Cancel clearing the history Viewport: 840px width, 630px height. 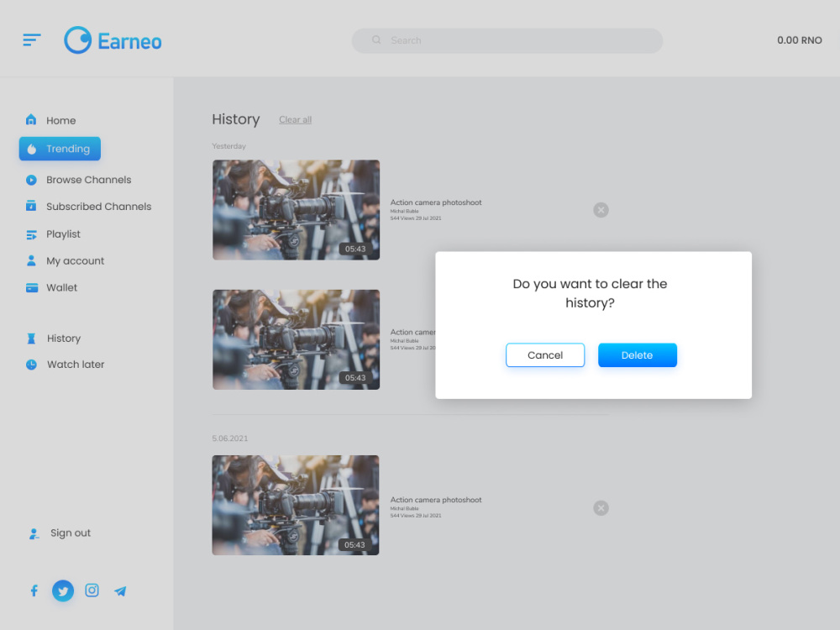coord(545,355)
